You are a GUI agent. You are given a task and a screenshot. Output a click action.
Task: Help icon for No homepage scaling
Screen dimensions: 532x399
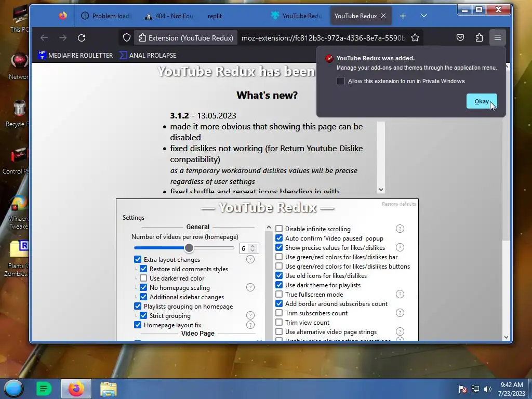(250, 288)
